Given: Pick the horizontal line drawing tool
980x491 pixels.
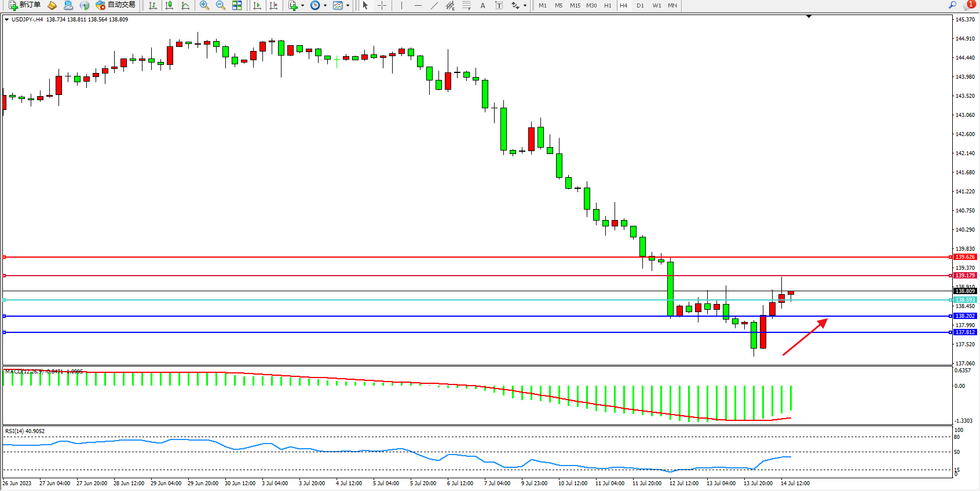Looking at the screenshot, I should click(x=418, y=5).
